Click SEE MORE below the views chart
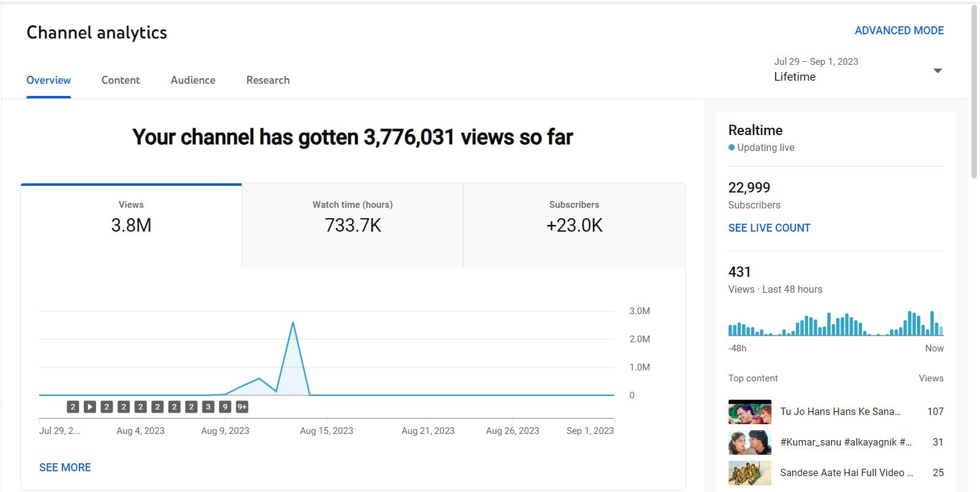This screenshot has height=492, width=980. point(65,468)
